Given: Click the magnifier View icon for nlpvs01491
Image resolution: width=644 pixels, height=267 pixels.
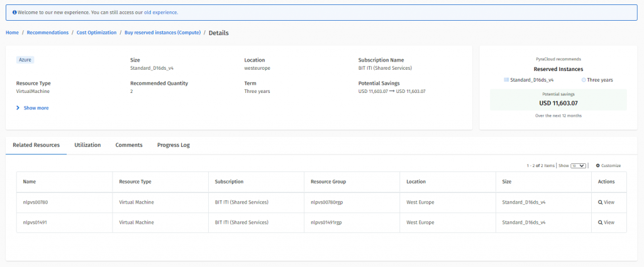Looking at the screenshot, I should [x=600, y=222].
